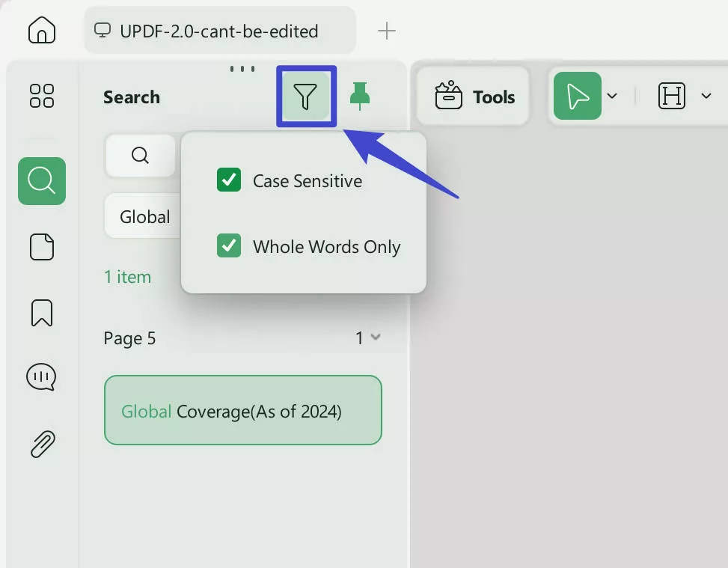Select the cursor pointer tool

coord(577,96)
